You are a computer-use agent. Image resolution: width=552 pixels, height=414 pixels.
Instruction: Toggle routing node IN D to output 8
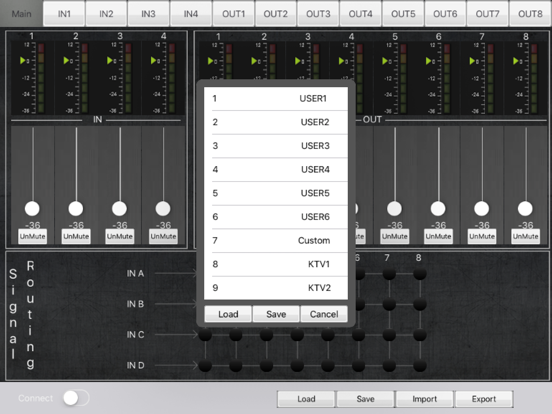click(x=420, y=365)
